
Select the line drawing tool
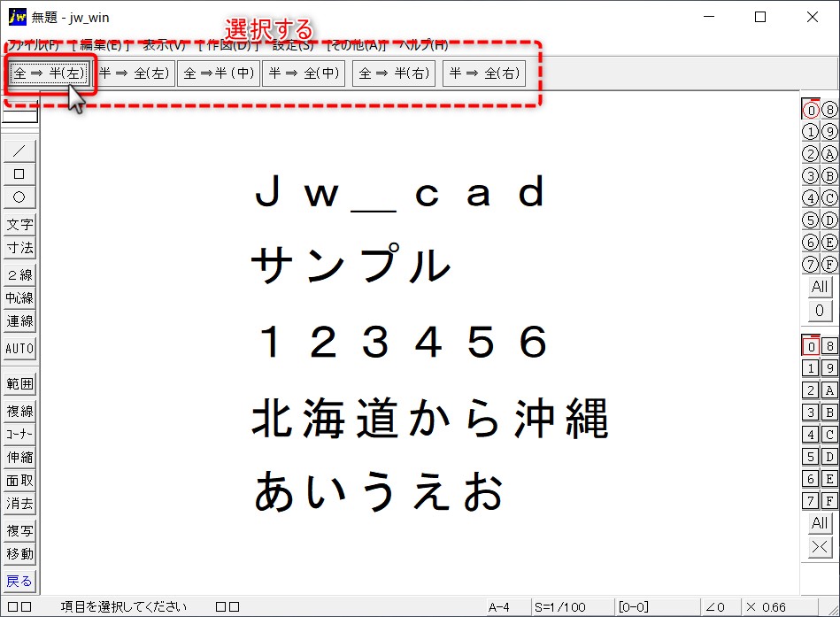[19, 151]
